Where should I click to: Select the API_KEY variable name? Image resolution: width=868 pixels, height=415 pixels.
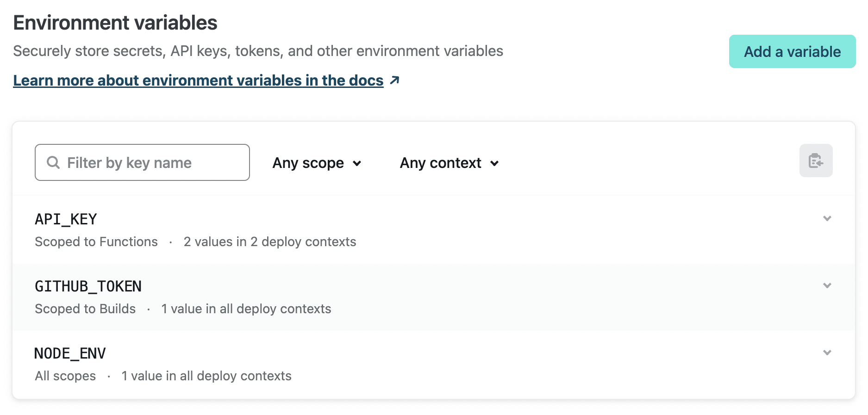pos(66,219)
